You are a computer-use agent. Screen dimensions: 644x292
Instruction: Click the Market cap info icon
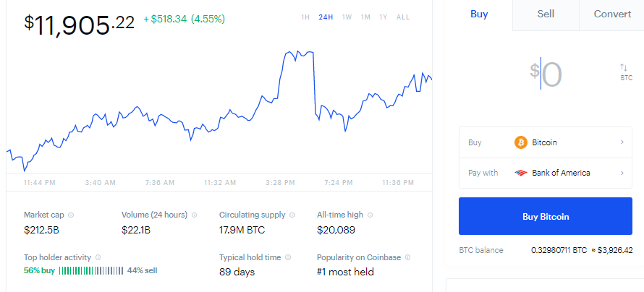pos(71,215)
